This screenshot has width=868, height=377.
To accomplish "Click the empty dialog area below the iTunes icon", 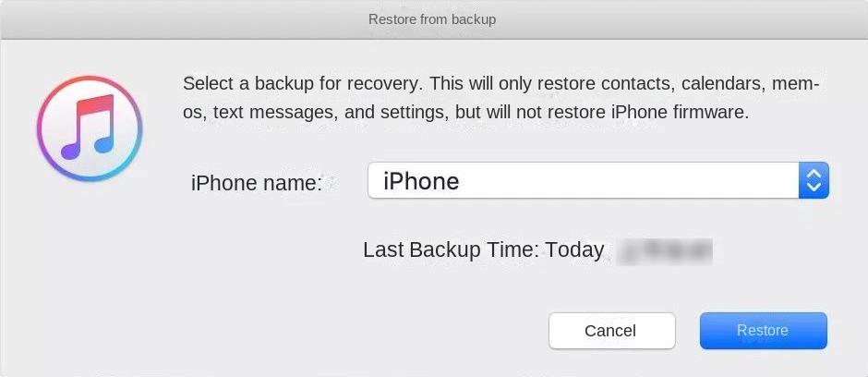I will pyautogui.click(x=90, y=277).
